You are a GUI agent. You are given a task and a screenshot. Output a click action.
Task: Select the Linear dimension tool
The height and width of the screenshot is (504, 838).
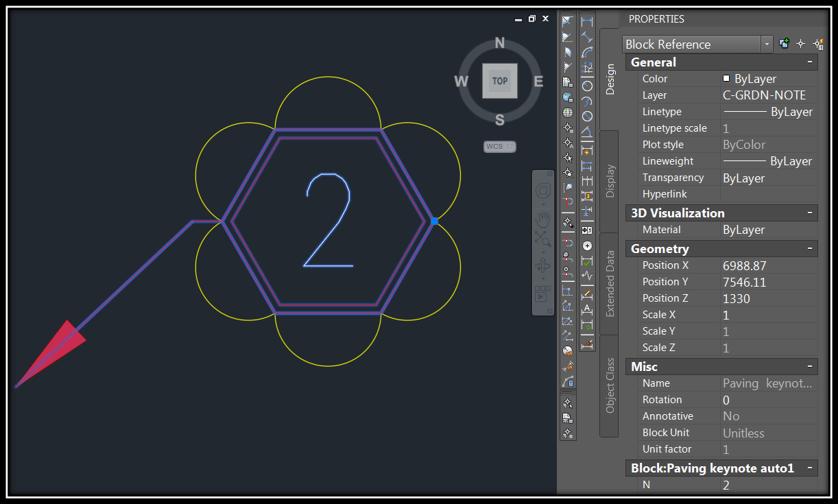[x=587, y=21]
